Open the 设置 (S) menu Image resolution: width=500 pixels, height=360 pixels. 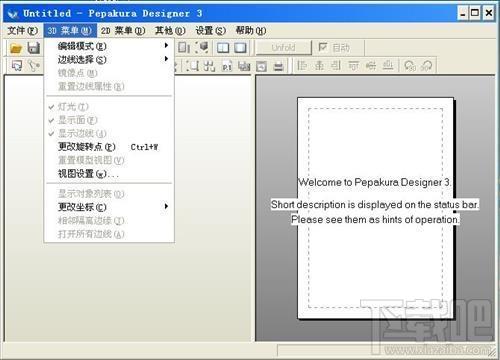(211, 31)
